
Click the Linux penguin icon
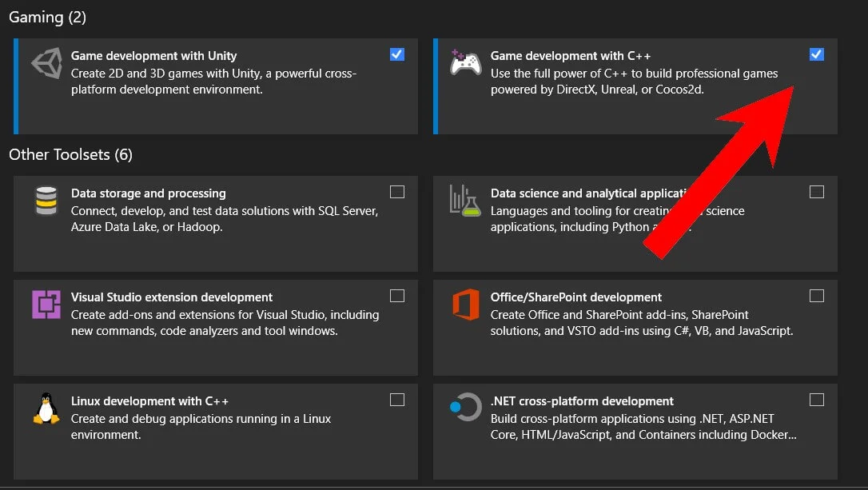(x=46, y=408)
